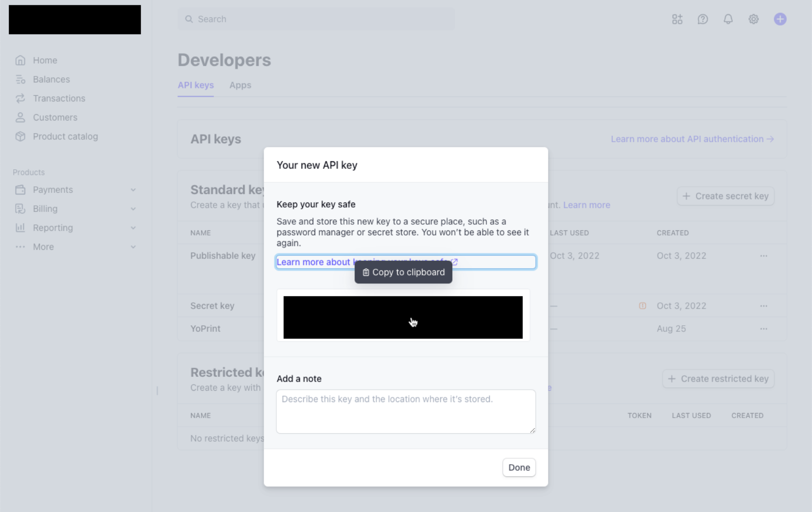Expand the More menu chevron
Viewport: 812px width, 512px height.
tap(133, 247)
